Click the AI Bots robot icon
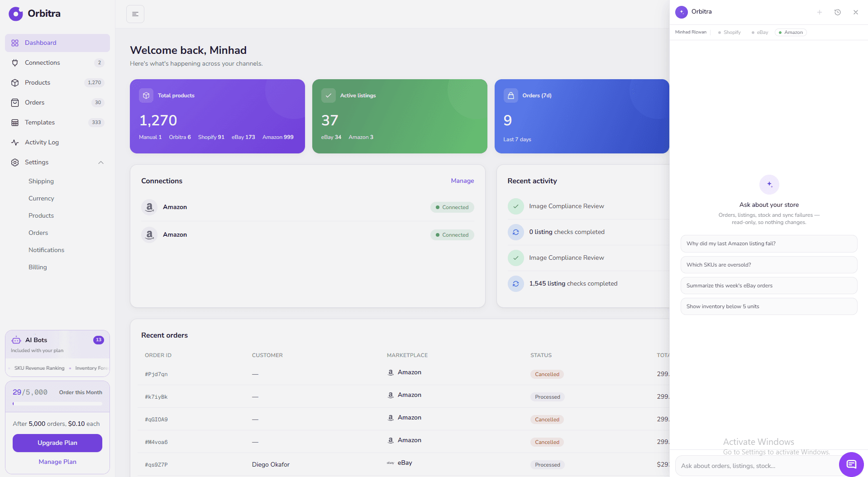 point(16,340)
